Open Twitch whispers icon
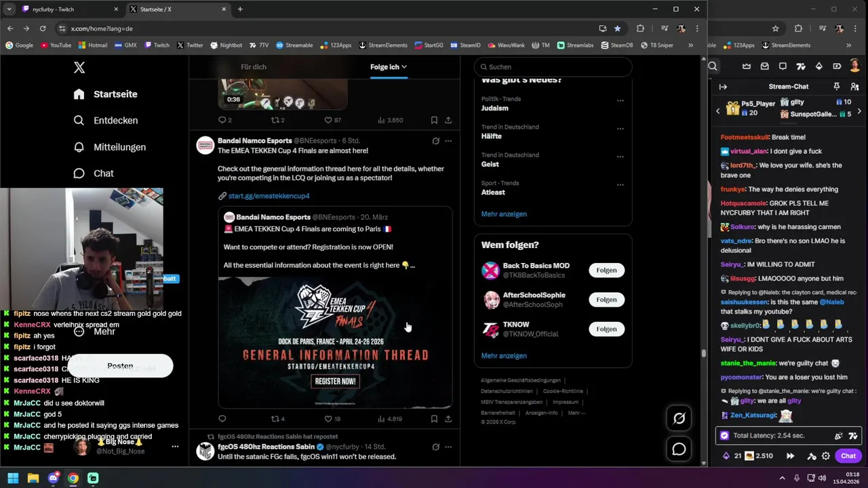 (x=783, y=66)
